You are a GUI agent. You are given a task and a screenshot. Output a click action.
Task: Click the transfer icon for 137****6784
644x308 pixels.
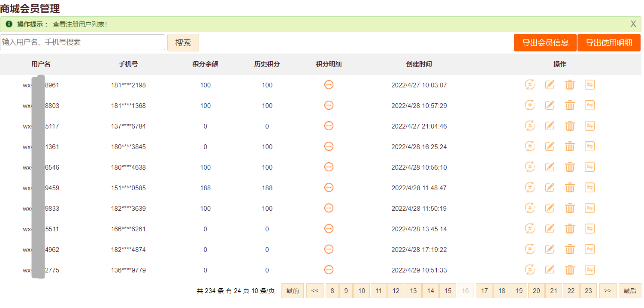coord(590,126)
